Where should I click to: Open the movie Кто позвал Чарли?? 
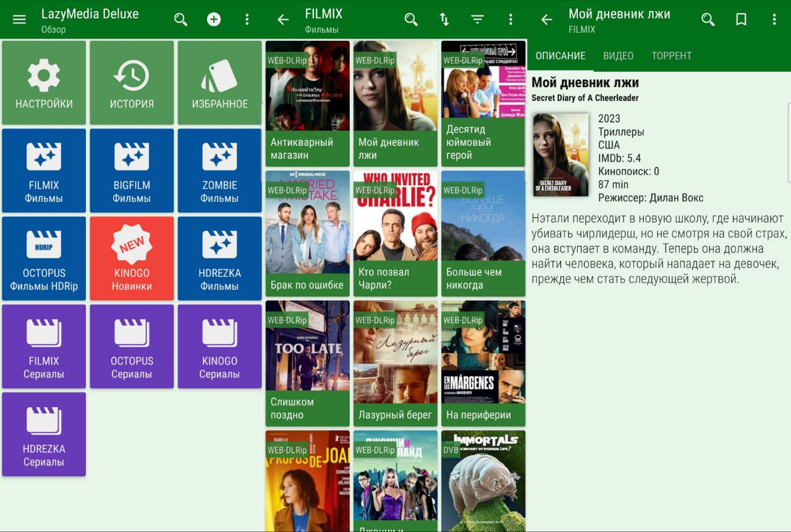(395, 234)
